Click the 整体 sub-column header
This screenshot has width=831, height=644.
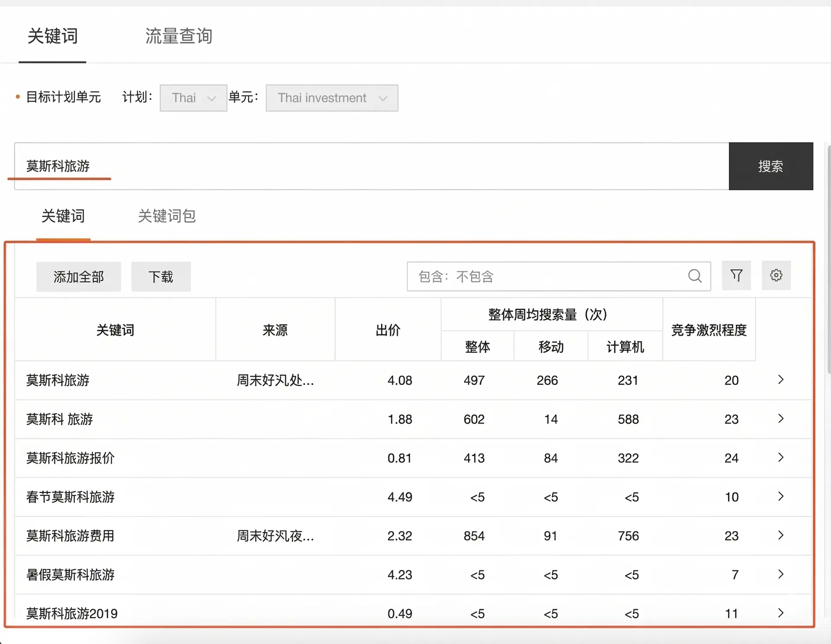coord(477,346)
